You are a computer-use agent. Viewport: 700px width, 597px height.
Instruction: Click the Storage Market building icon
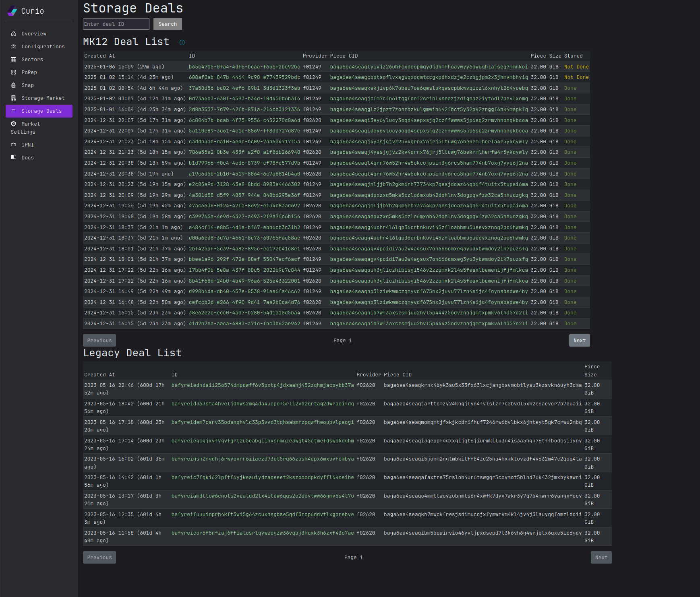(13, 98)
